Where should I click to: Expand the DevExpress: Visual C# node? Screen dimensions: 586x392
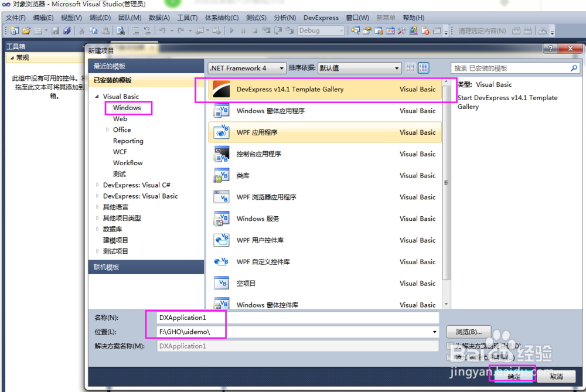coord(97,185)
